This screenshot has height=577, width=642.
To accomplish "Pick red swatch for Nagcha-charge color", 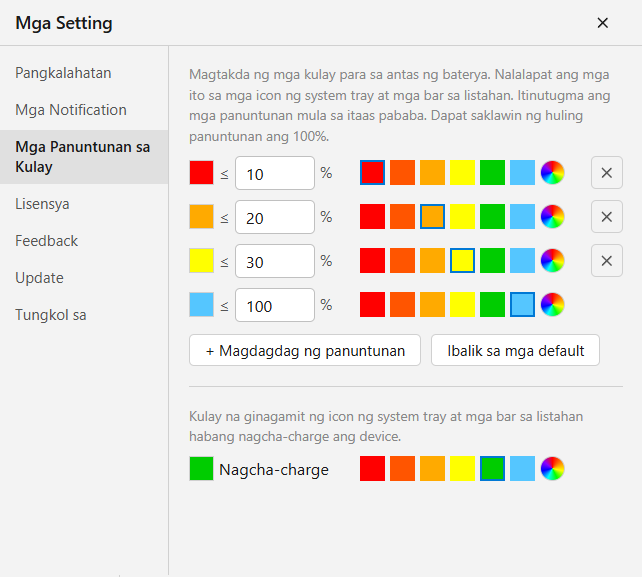I will click(372, 468).
